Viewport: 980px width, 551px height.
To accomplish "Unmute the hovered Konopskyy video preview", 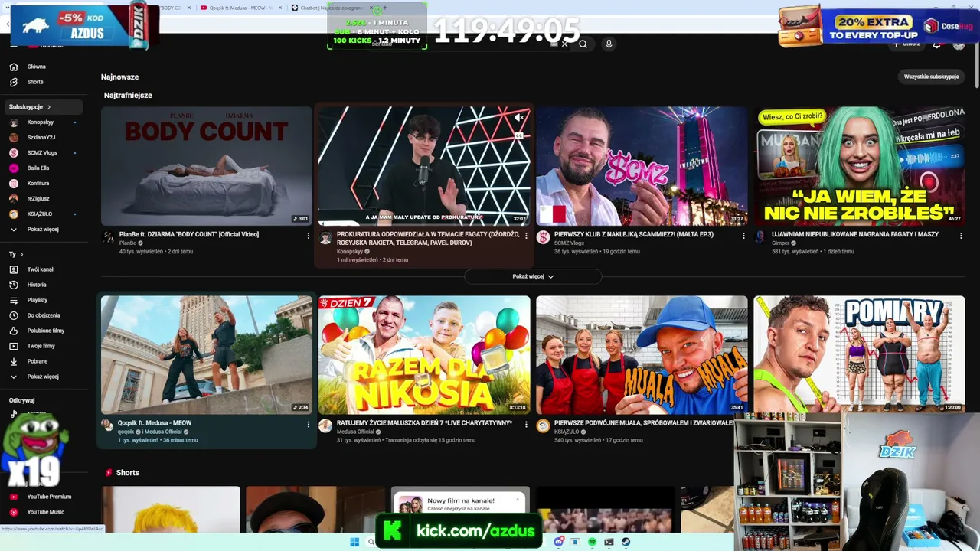I will (518, 118).
